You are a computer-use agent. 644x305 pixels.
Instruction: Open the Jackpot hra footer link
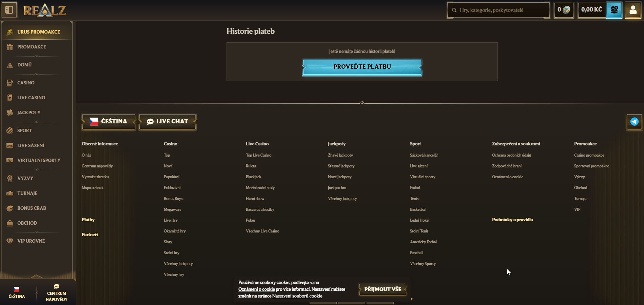pos(337,188)
